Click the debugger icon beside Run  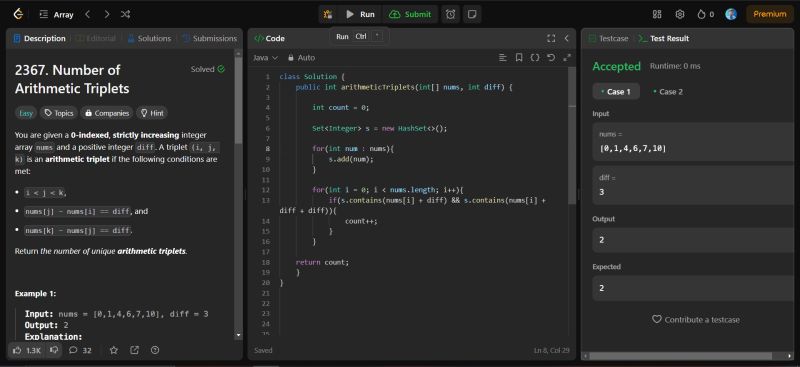tap(328, 14)
